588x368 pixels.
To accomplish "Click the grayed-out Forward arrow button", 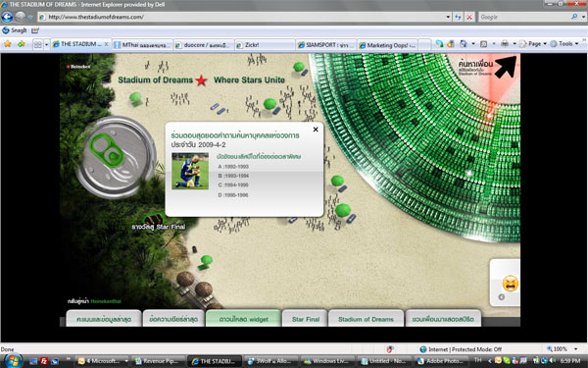I will [21, 17].
